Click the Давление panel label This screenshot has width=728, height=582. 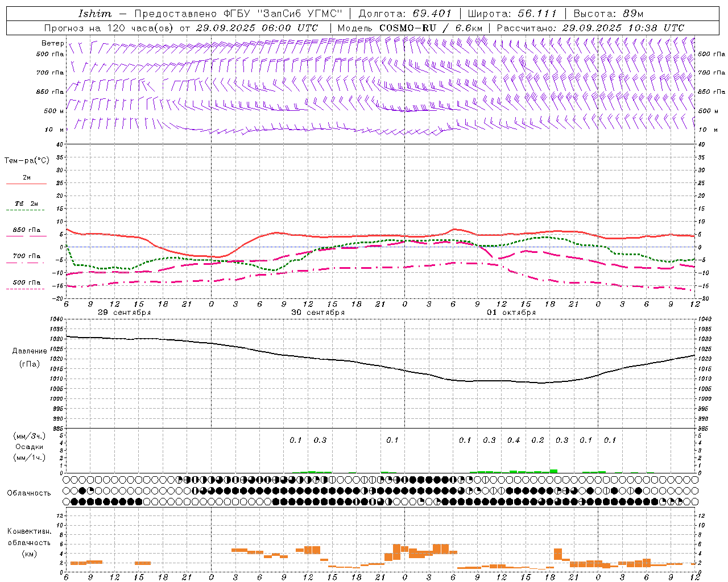[29, 351]
